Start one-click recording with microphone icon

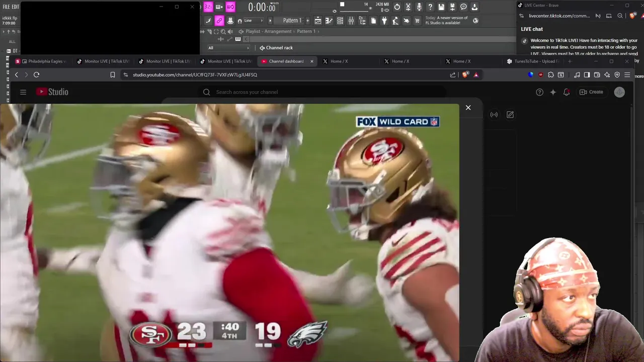[x=419, y=7]
